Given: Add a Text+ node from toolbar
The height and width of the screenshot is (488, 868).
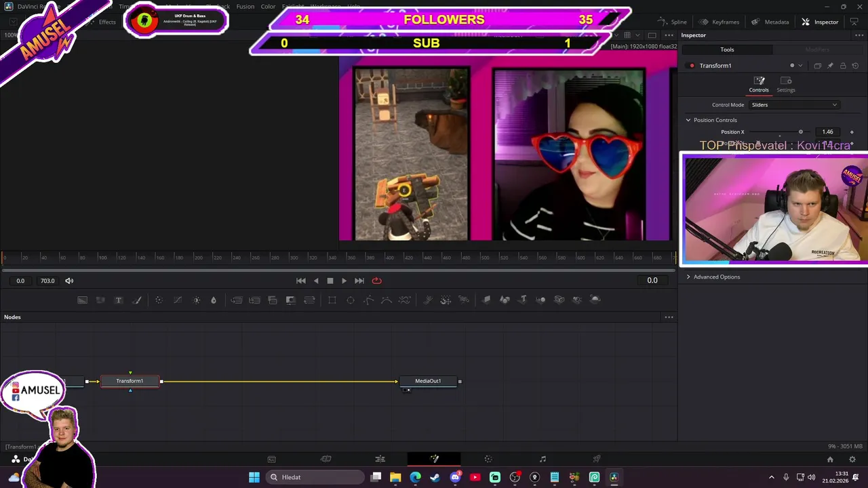Looking at the screenshot, I should [119, 300].
